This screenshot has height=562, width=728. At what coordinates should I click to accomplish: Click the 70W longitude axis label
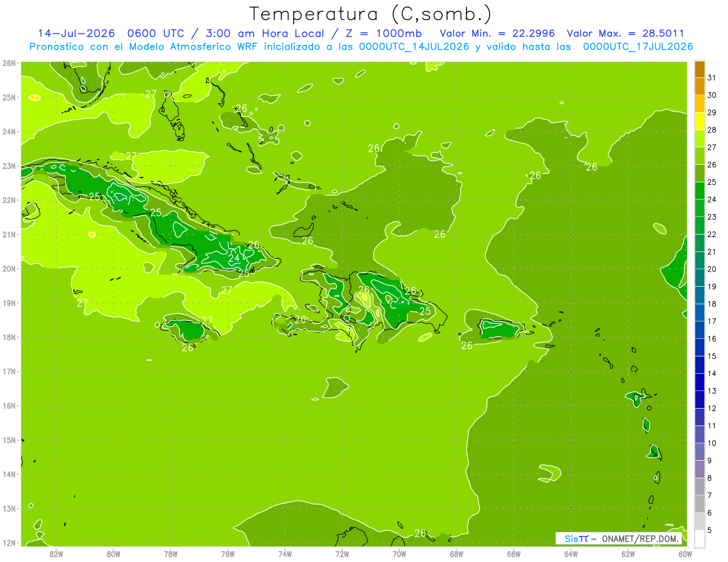tap(399, 554)
